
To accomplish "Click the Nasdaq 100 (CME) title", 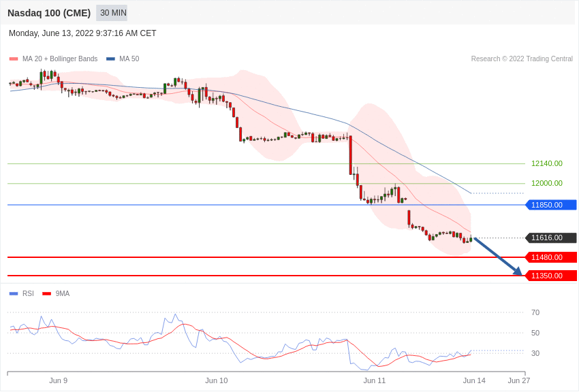I will tap(49, 13).
